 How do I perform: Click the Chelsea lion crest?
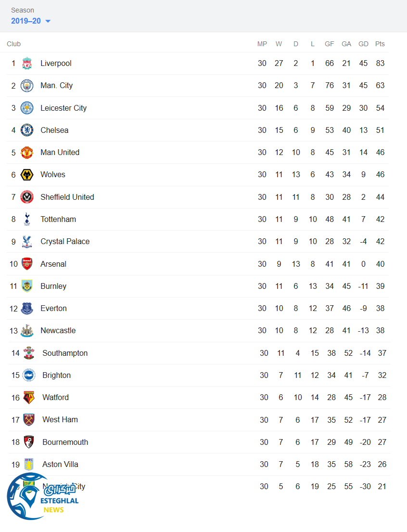coord(27,130)
